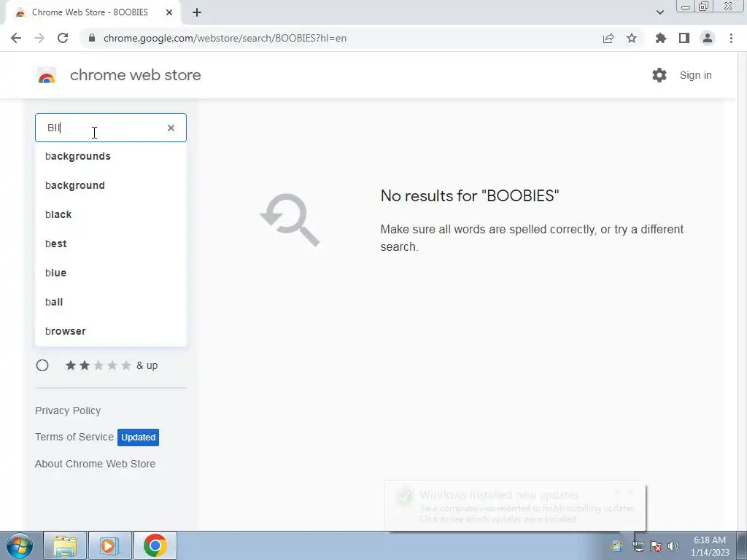Click the Sign in link

[695, 75]
